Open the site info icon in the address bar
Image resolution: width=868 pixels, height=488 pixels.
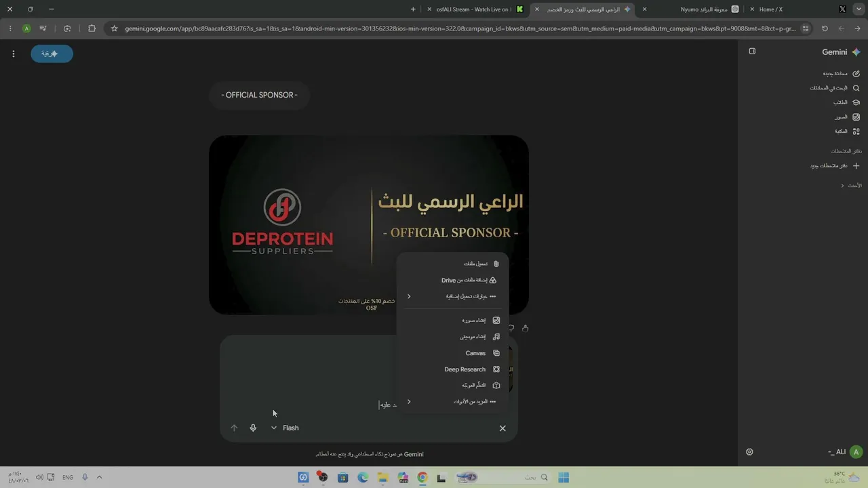[x=806, y=28]
